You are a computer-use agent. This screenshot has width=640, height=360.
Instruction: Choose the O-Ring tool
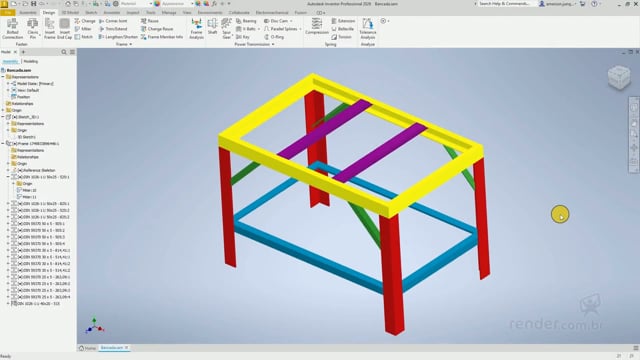click(274, 37)
